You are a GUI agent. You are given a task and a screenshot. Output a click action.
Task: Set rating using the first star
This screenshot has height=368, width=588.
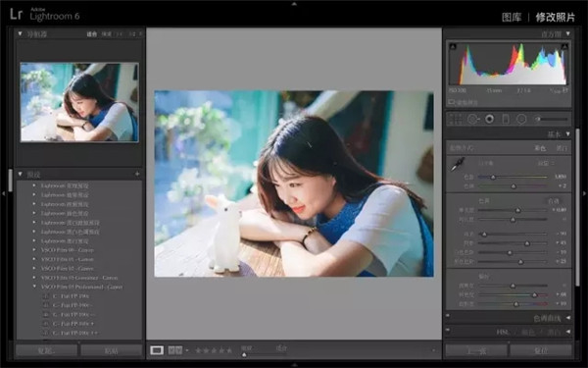coord(198,350)
